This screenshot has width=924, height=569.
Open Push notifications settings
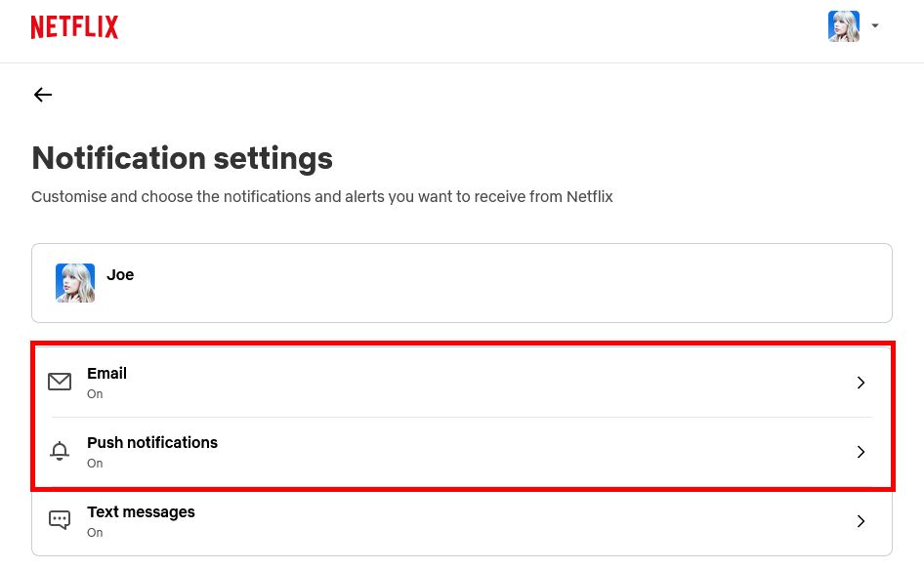tap(462, 452)
